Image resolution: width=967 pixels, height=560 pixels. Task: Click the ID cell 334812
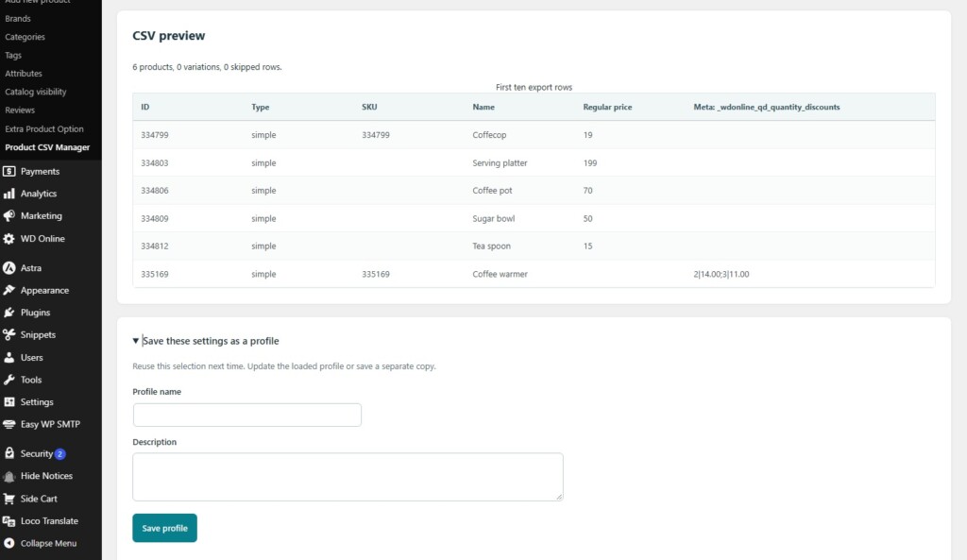[x=154, y=246]
